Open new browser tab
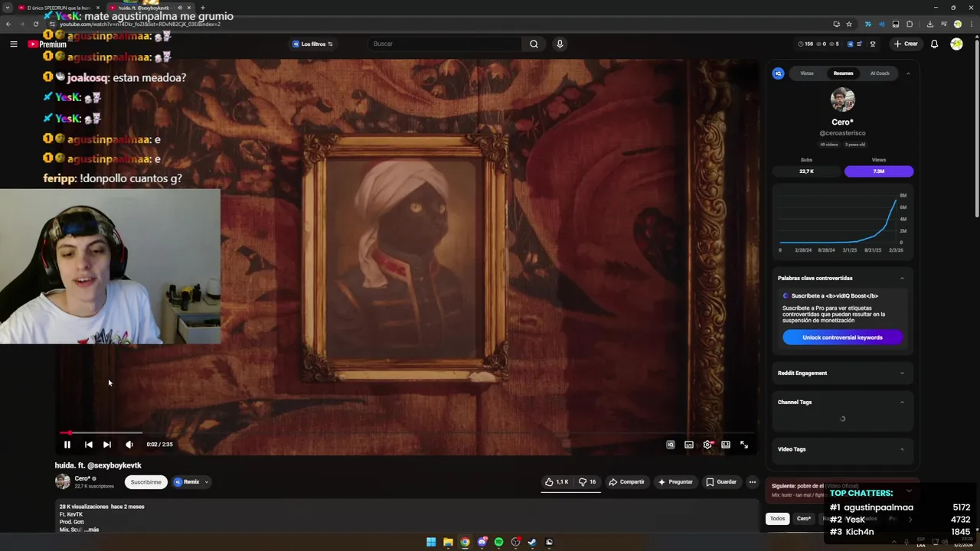This screenshot has width=980, height=551. (x=202, y=8)
